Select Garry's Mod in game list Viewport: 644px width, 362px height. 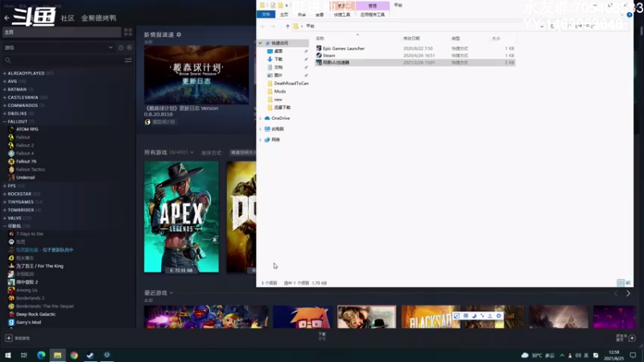28,323
